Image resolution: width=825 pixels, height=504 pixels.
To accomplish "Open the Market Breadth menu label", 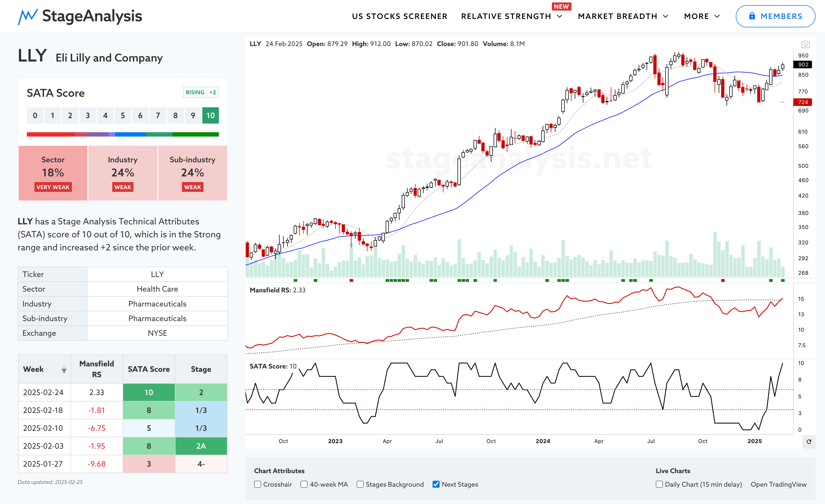I will (618, 16).
